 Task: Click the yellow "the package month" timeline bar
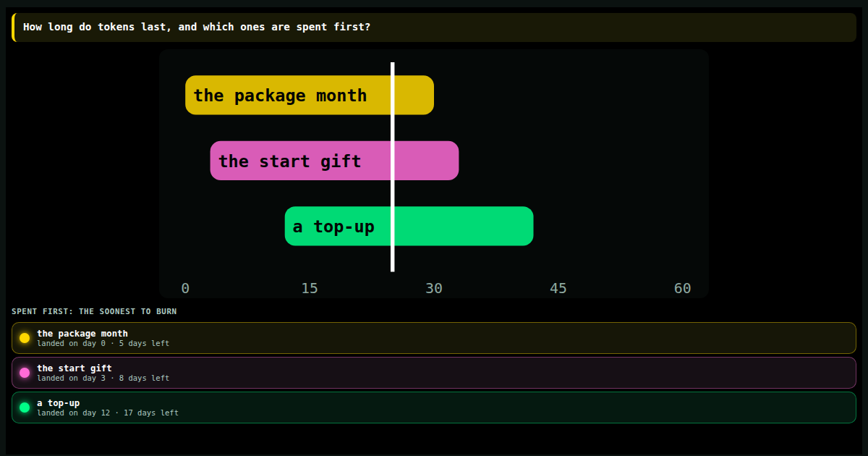coord(310,95)
